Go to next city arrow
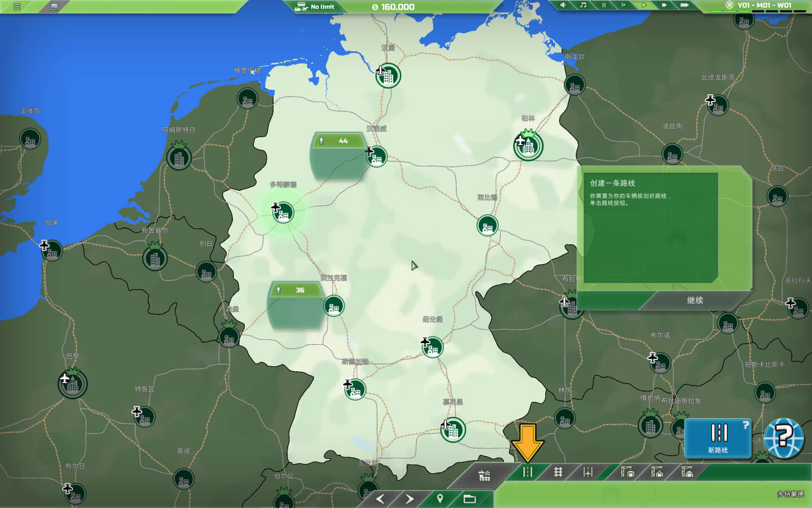Viewport: 812px width, 508px height. (410, 499)
